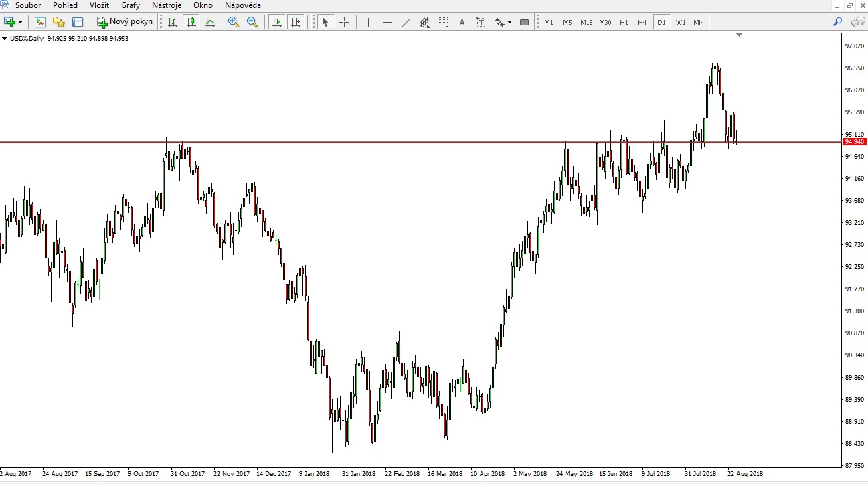This screenshot has width=868, height=484.
Task: Click the zoom in magnifier icon
Action: 233,22
